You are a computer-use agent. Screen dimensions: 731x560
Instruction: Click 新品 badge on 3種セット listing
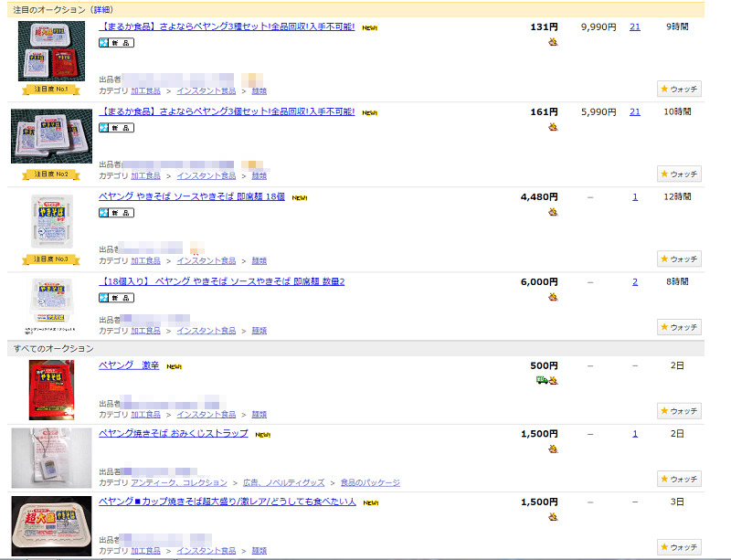117,43
